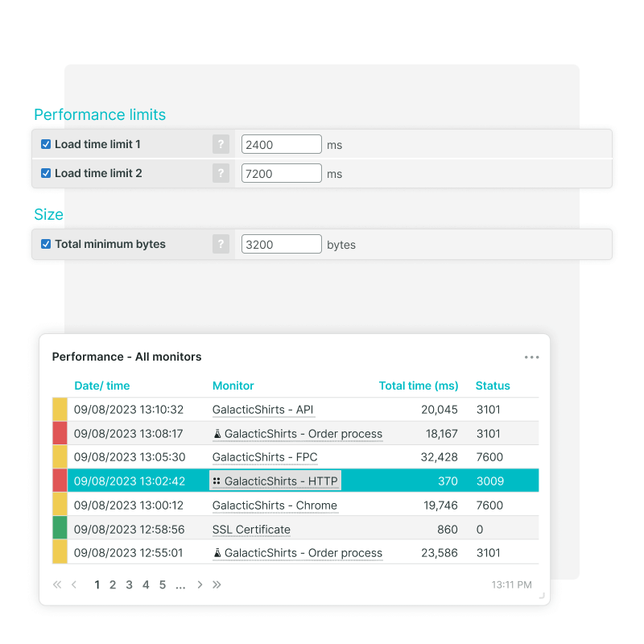644x644 pixels.
Task: Select page 5 in pagination
Action: pos(163,585)
